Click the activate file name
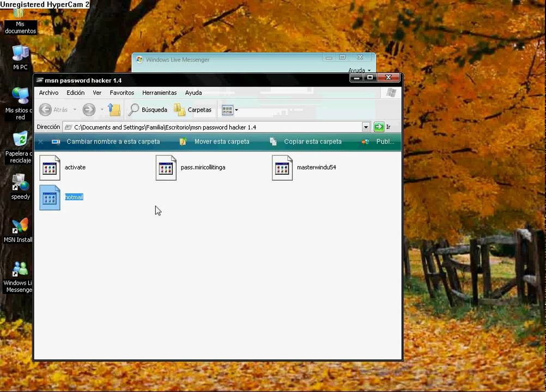 75,167
